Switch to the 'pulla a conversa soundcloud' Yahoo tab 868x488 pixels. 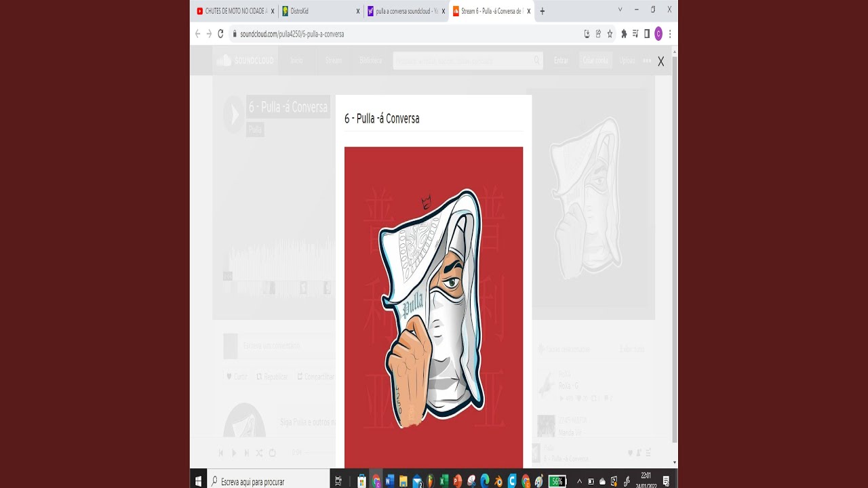click(x=407, y=11)
